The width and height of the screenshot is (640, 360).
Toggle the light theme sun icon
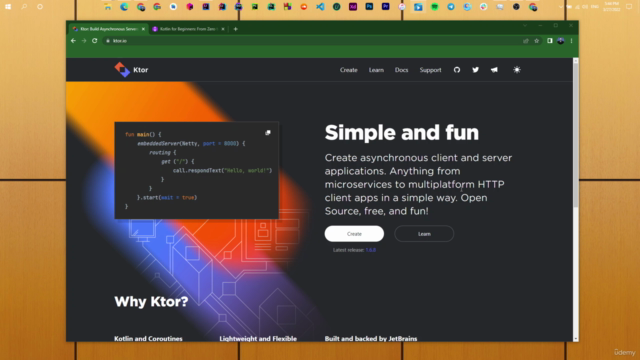[x=517, y=70]
